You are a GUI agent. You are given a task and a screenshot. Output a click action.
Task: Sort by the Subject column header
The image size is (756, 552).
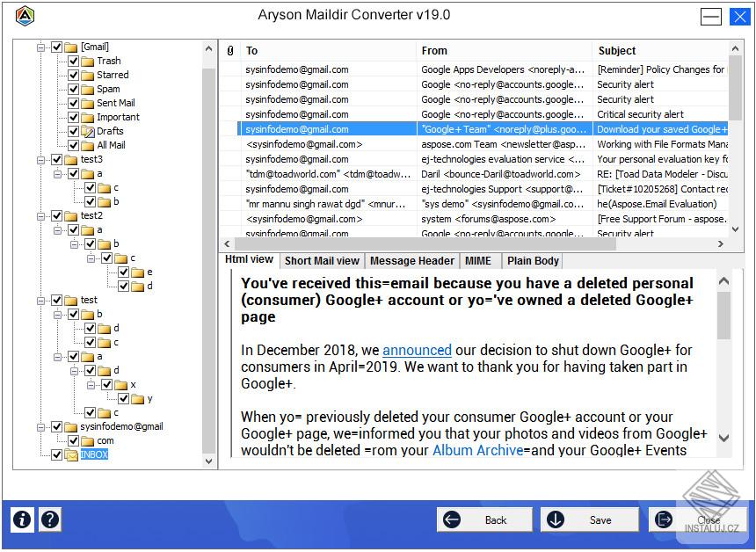(x=660, y=51)
